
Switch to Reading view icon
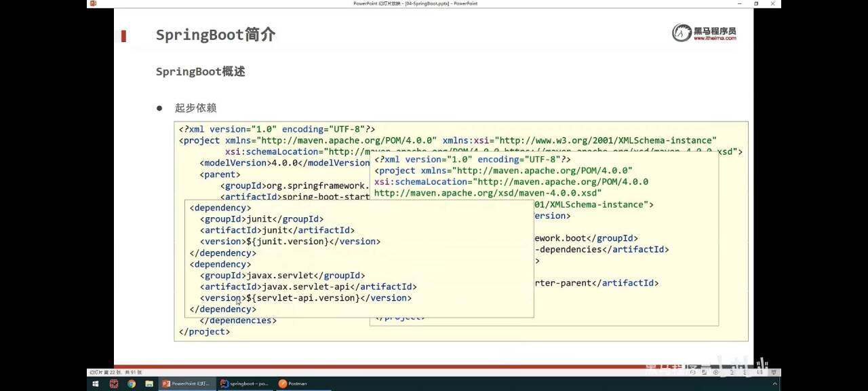[760, 372]
